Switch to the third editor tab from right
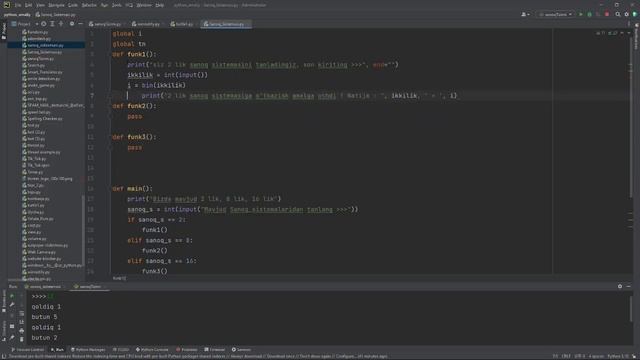The image size is (640, 360). coord(148,24)
